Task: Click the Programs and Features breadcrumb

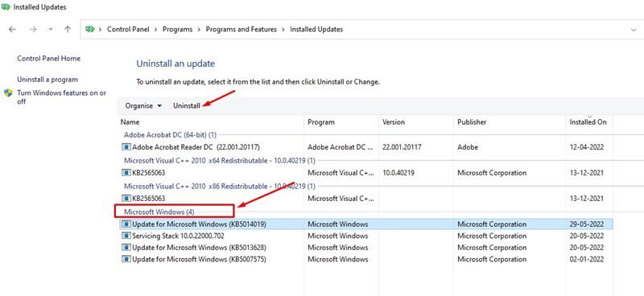Action: pos(241,29)
